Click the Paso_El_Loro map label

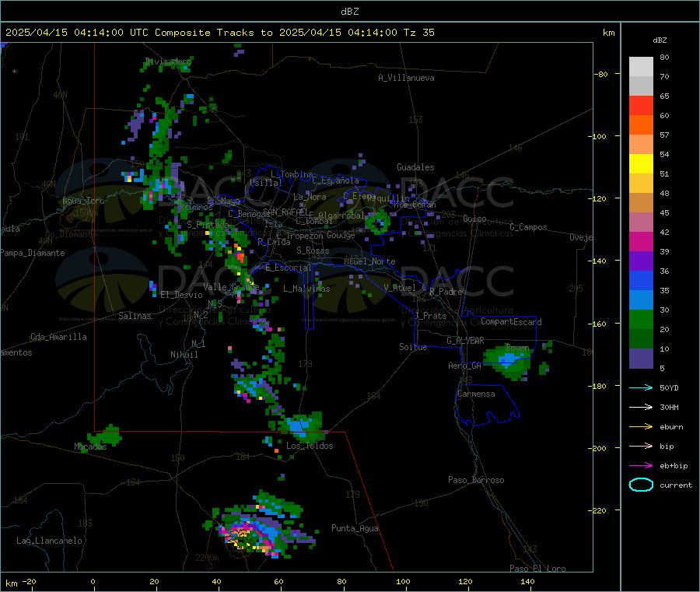pyautogui.click(x=538, y=569)
